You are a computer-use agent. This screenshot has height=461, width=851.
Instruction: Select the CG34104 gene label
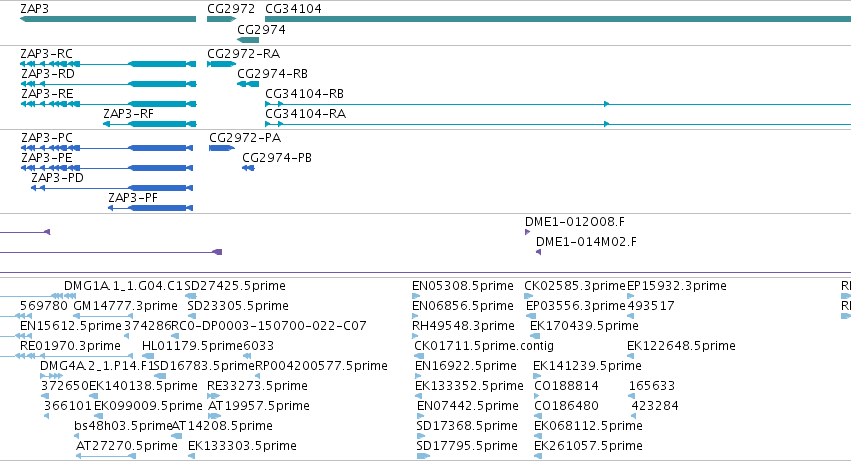(x=293, y=9)
